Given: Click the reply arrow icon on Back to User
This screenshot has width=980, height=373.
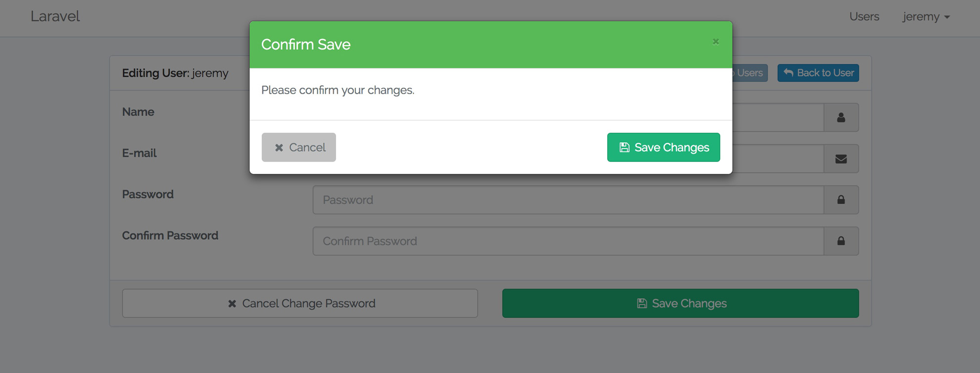Looking at the screenshot, I should click(788, 73).
